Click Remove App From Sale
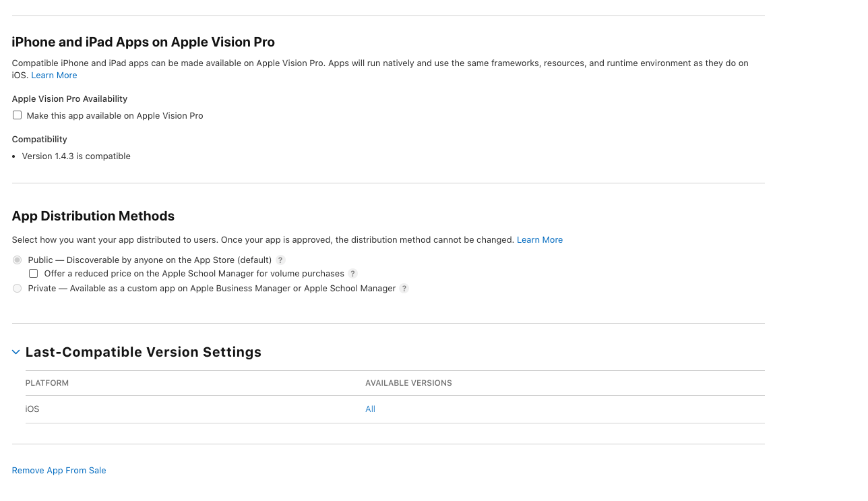868x501 pixels. pyautogui.click(x=59, y=471)
